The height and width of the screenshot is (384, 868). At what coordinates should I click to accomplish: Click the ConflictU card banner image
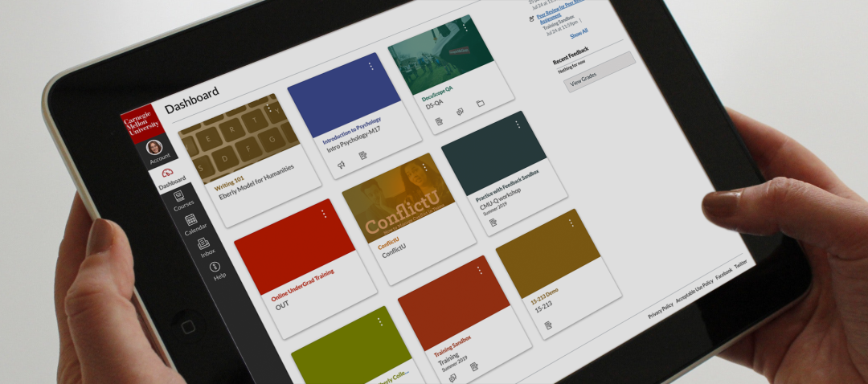coord(399,198)
